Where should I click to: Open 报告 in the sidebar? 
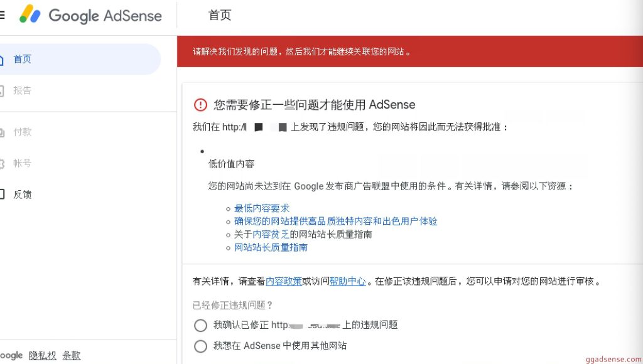(22, 90)
